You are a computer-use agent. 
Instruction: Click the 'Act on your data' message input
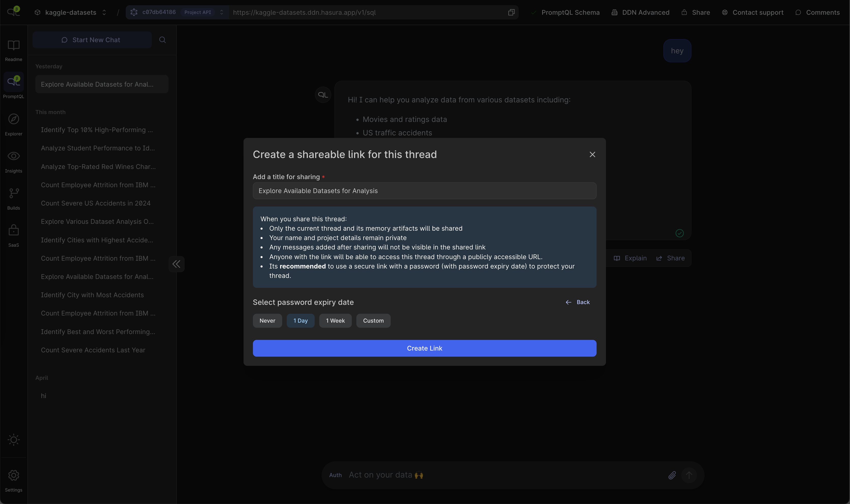(506, 475)
